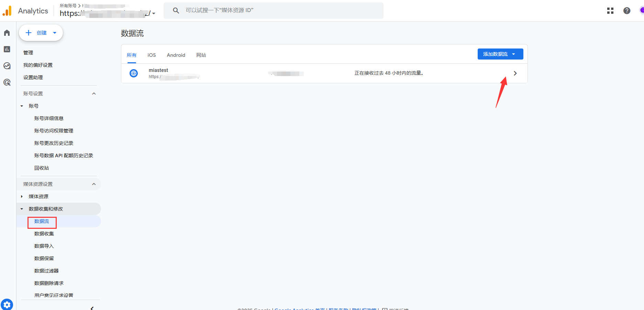The width and height of the screenshot is (644, 310).
Task: Expand the 媒体资源 tree group
Action: [22, 196]
